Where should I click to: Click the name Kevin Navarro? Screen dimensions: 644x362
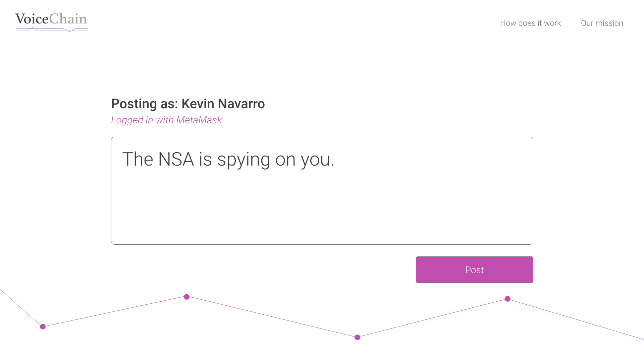tap(223, 104)
